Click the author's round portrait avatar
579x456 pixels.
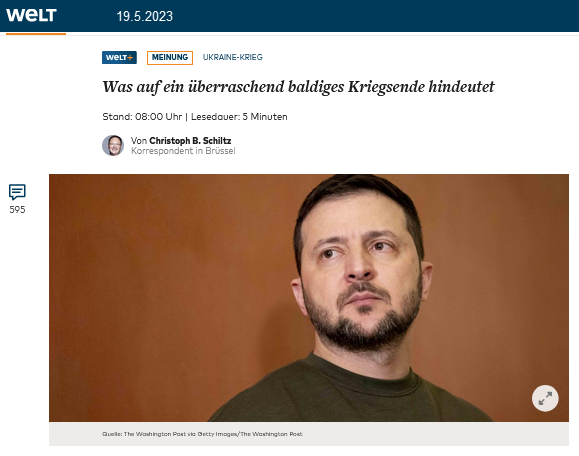pos(113,145)
